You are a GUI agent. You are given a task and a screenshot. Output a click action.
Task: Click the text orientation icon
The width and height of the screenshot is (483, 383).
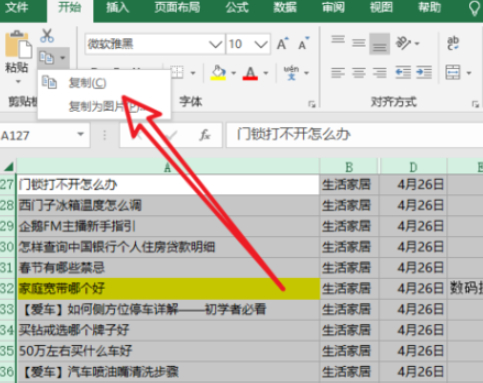[x=403, y=43]
